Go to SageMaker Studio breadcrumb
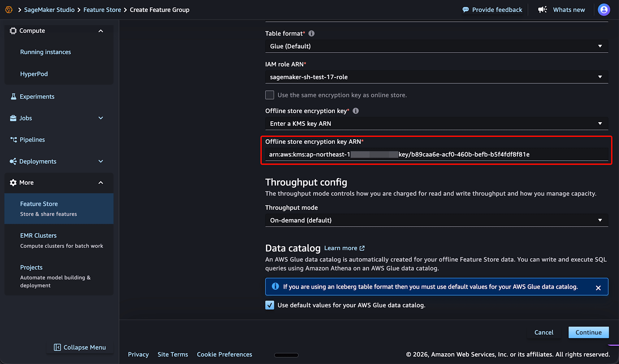Image resolution: width=619 pixels, height=364 pixels. (x=49, y=10)
